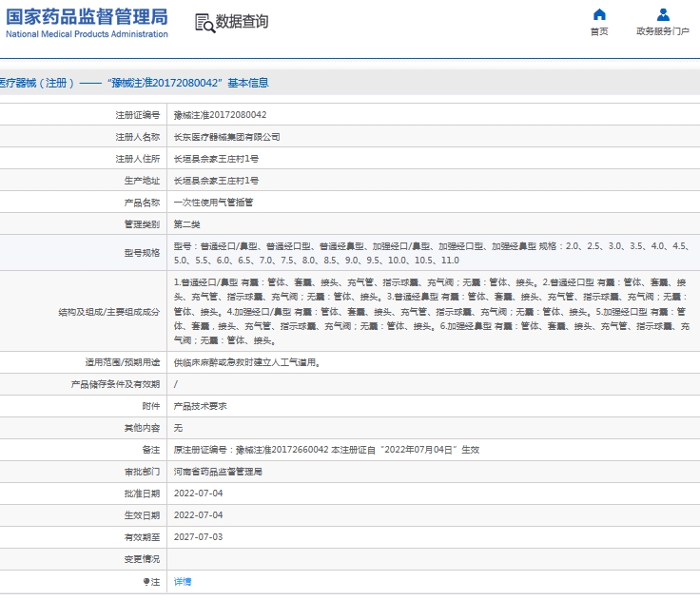Click the 管理类别 row label
This screenshot has height=600, width=700.
pyautogui.click(x=142, y=224)
